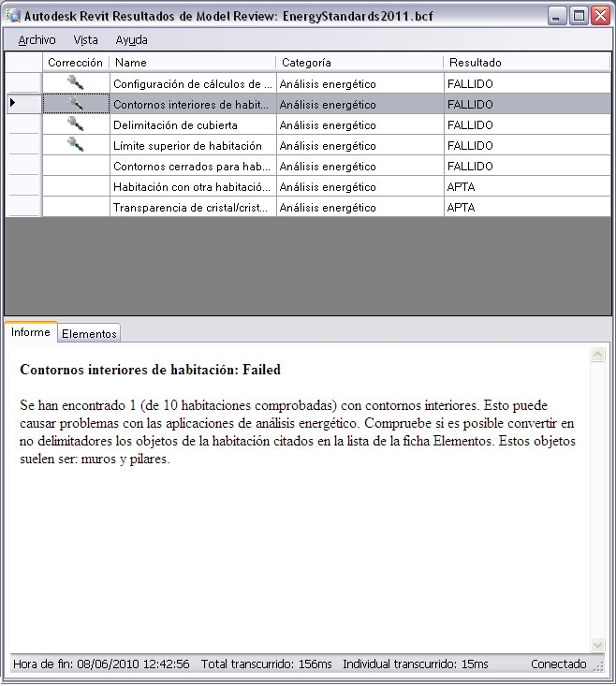Select the Transparencia de cristal/crist... row name
Screen dimensions: 616x686
tap(193, 208)
